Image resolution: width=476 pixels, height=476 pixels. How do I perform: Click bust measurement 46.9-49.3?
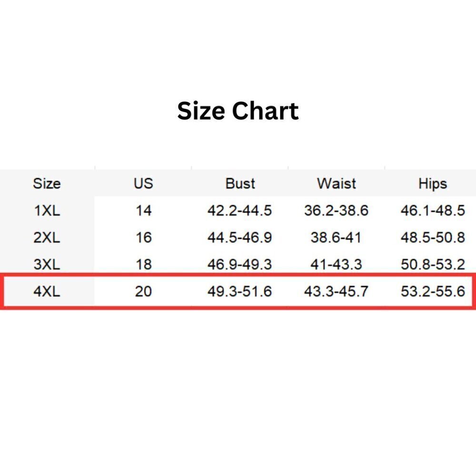(239, 265)
